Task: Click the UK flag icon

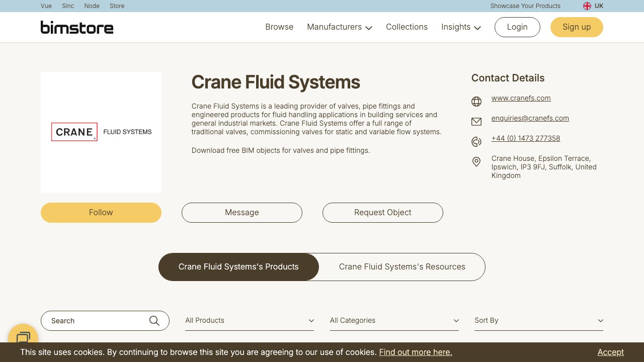Action: coord(587,6)
